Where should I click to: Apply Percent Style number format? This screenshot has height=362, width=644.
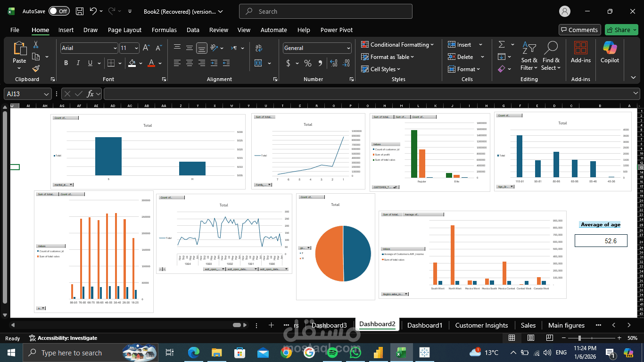pyautogui.click(x=308, y=63)
